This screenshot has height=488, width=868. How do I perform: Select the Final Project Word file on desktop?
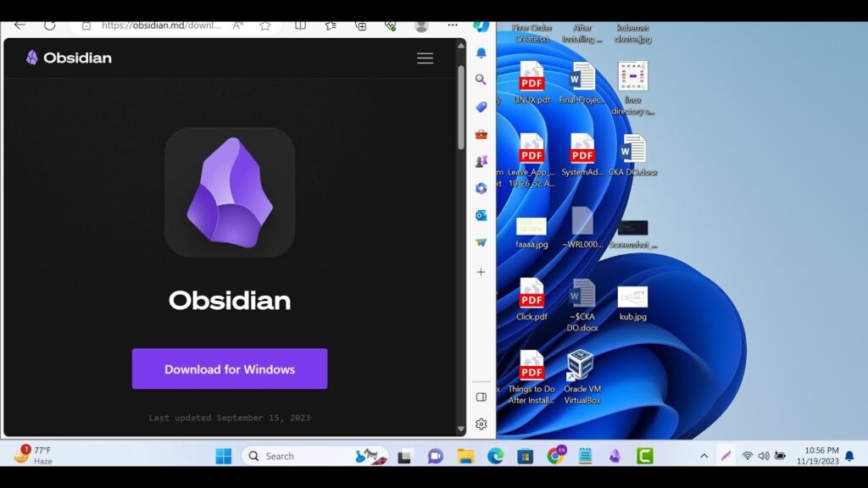pyautogui.click(x=581, y=82)
